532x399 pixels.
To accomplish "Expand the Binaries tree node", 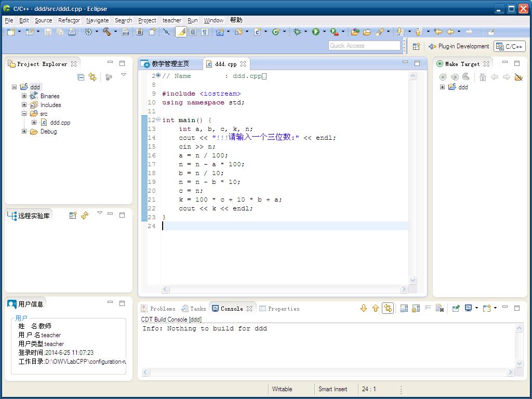I will pos(24,96).
